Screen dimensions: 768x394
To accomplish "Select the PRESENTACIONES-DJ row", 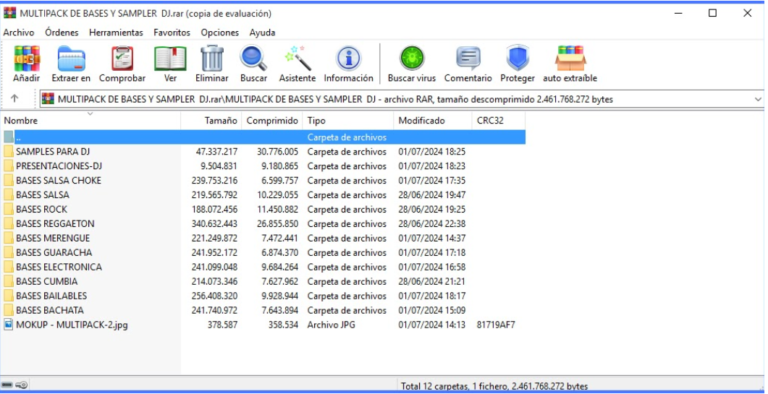I will [x=264, y=166].
